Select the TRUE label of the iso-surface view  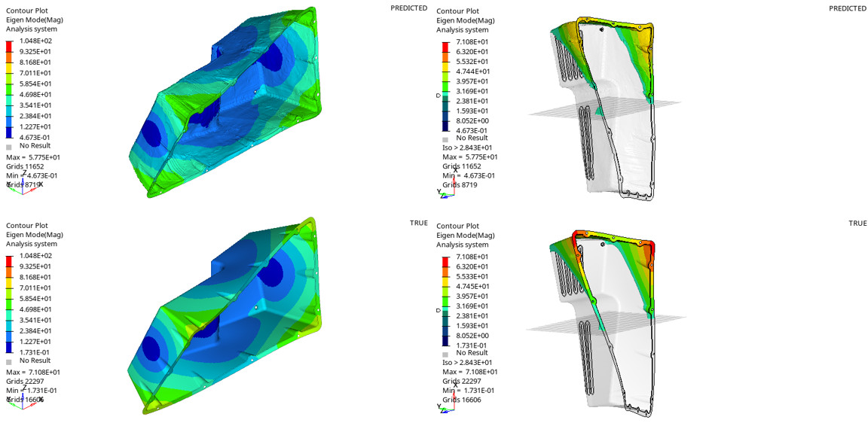pos(857,224)
